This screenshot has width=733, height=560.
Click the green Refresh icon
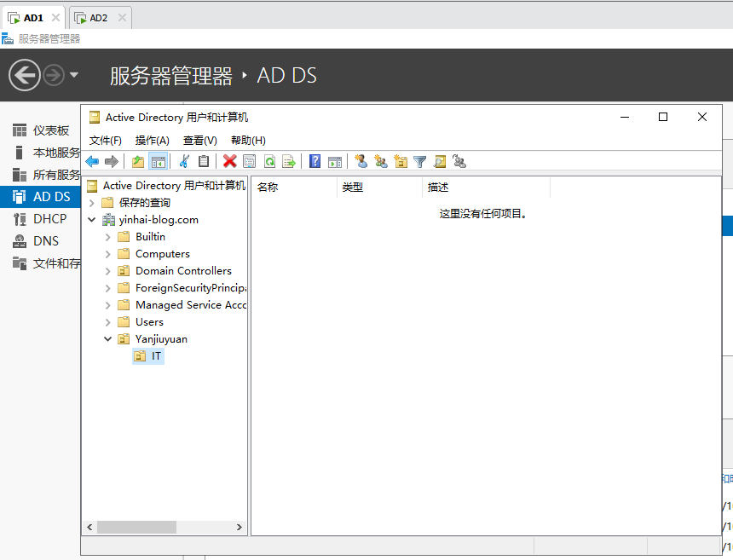(269, 162)
